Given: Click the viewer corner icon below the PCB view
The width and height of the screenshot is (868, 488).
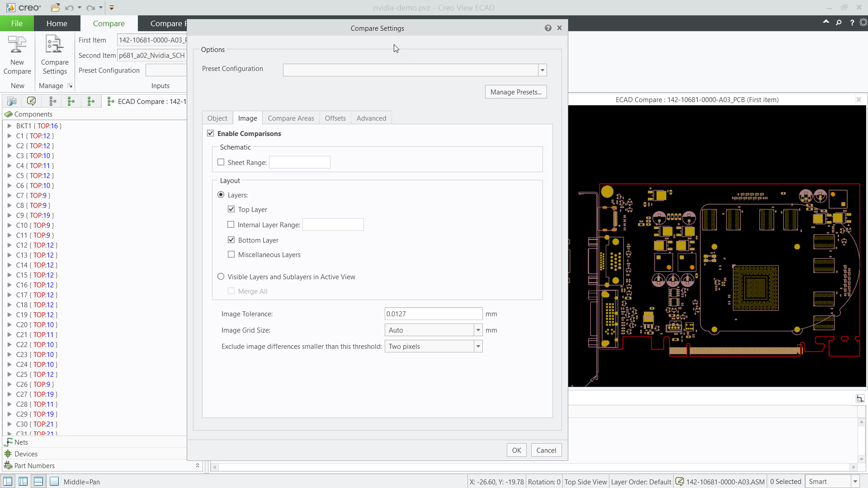Looking at the screenshot, I should 860,399.
